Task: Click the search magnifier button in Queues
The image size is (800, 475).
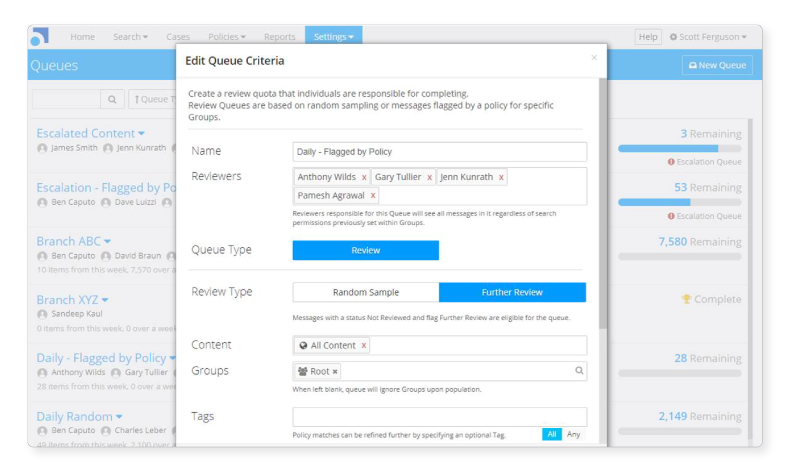Action: [x=112, y=99]
